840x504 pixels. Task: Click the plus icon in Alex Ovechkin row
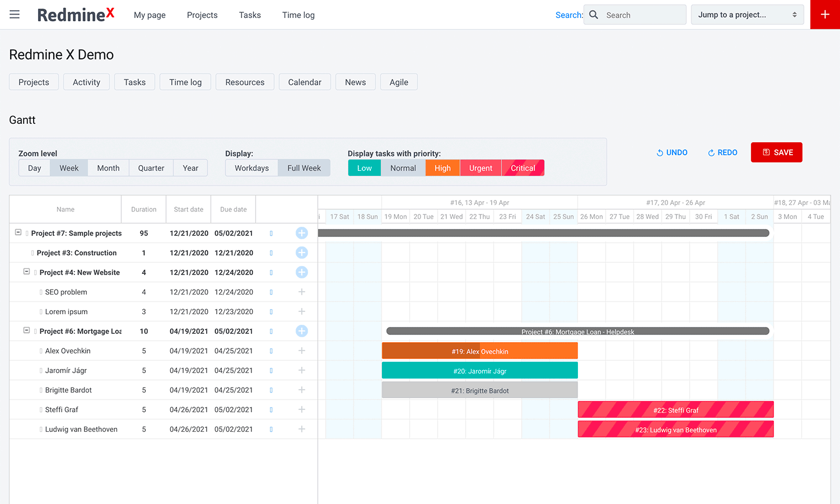click(x=302, y=351)
